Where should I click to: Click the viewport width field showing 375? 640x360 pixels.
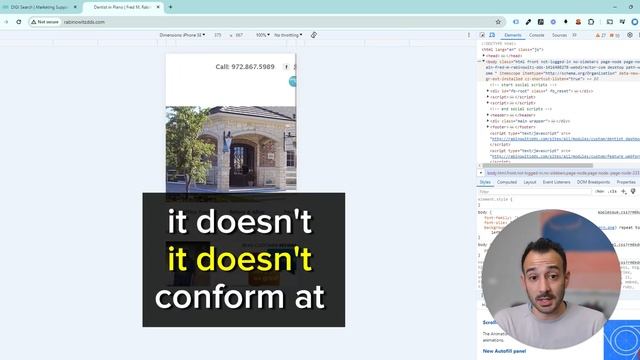(218, 35)
